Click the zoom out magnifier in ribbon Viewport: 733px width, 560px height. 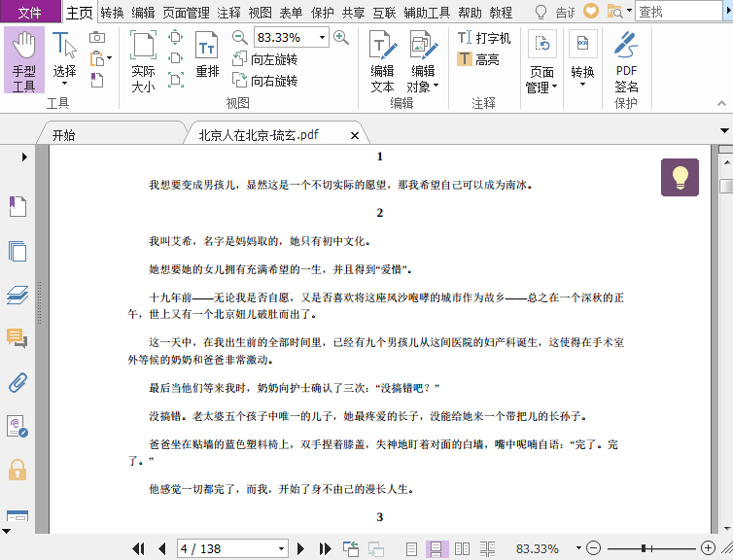239,37
